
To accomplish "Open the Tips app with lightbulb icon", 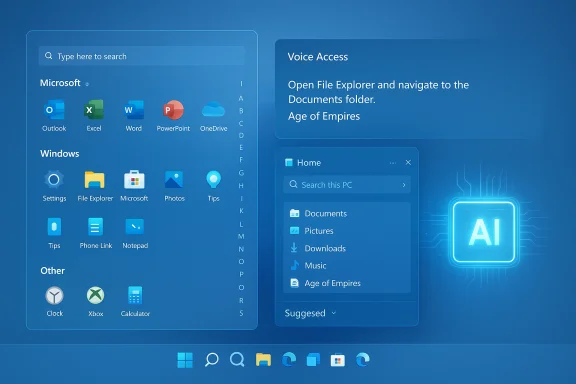I will pyautogui.click(x=213, y=186).
